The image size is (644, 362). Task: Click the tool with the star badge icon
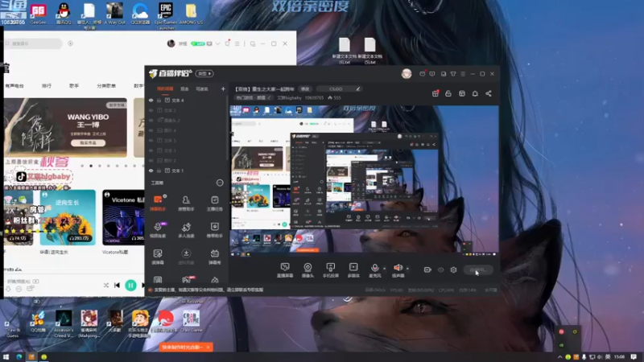[214, 230]
